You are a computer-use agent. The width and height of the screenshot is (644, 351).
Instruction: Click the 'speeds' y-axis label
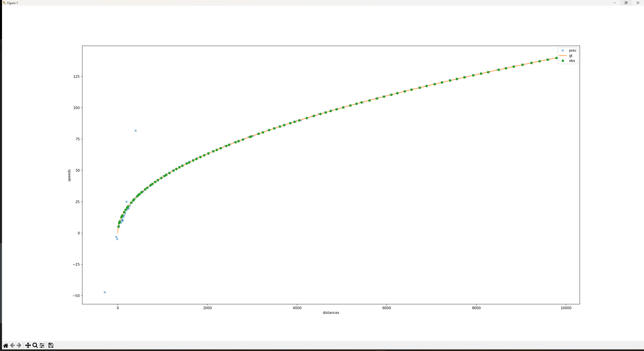(x=69, y=175)
